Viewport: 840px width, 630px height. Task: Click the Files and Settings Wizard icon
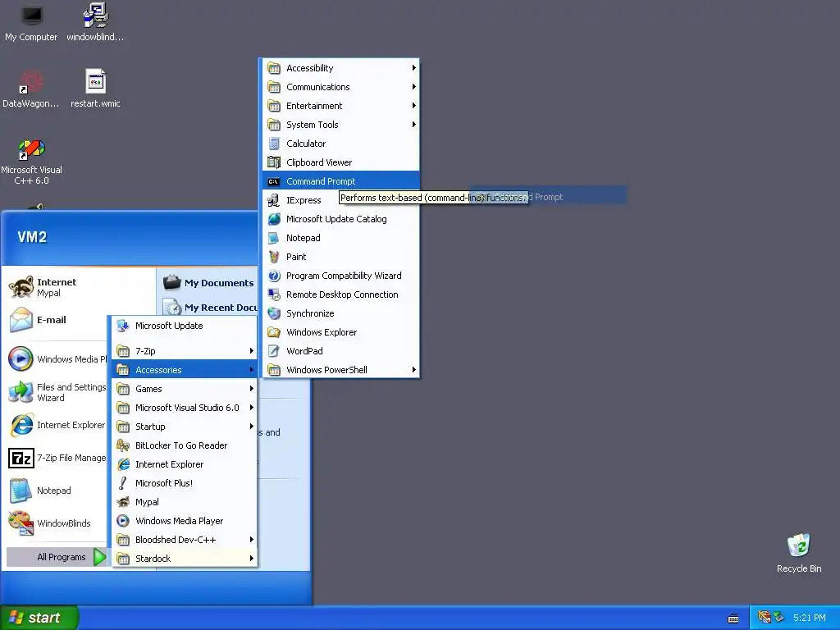point(21,392)
